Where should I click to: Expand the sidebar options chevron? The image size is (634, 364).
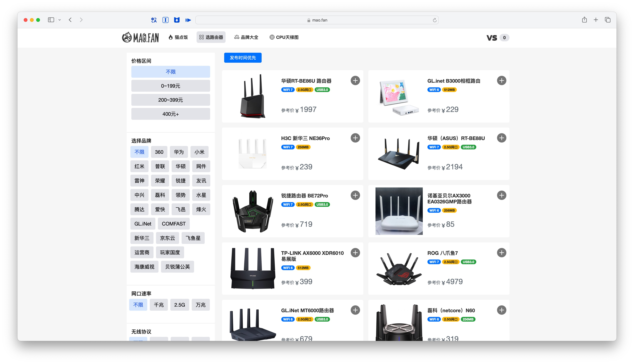pyautogui.click(x=59, y=20)
